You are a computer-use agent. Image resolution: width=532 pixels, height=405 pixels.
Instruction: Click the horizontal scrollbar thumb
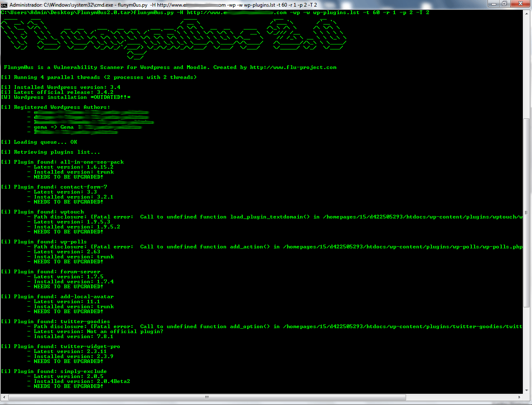(207, 397)
